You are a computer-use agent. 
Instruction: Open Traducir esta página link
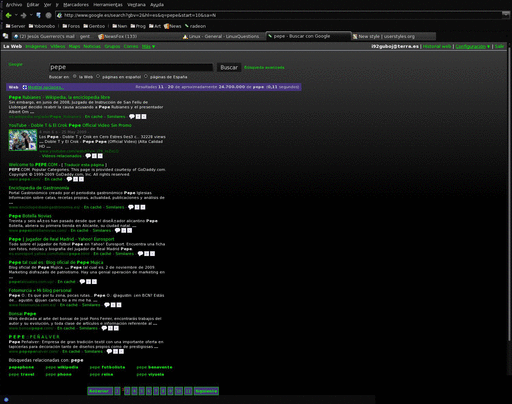pyautogui.click(x=84, y=165)
